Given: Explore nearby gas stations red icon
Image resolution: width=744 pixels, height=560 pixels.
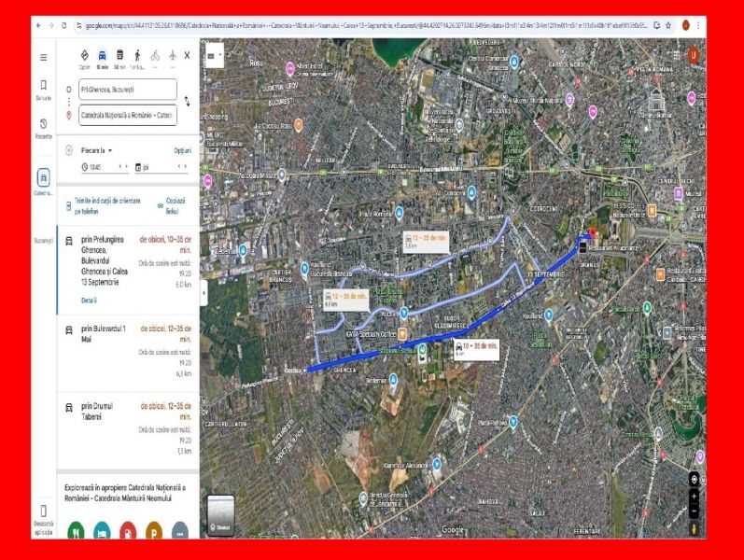Looking at the screenshot, I should (x=128, y=530).
